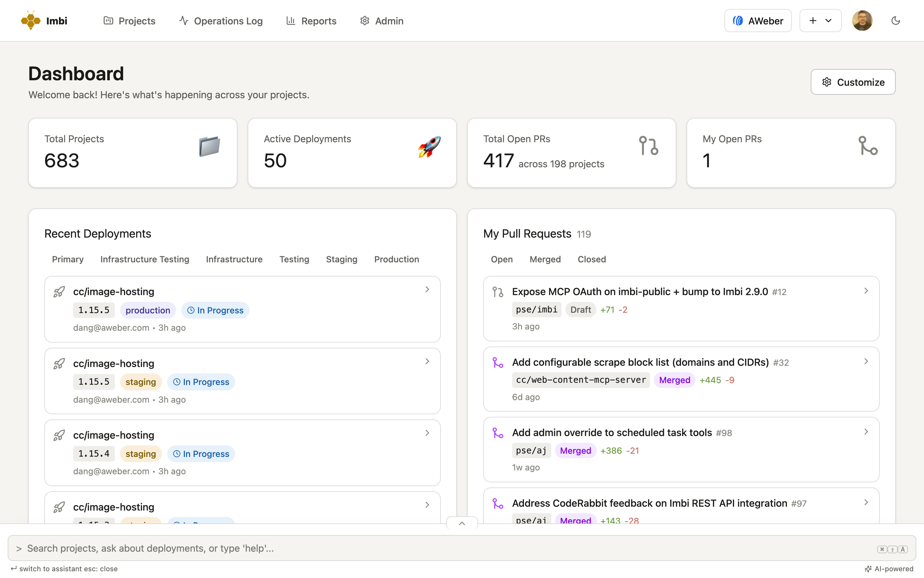The image size is (924, 578).
Task: Click the search projects command input
Action: coord(462,548)
